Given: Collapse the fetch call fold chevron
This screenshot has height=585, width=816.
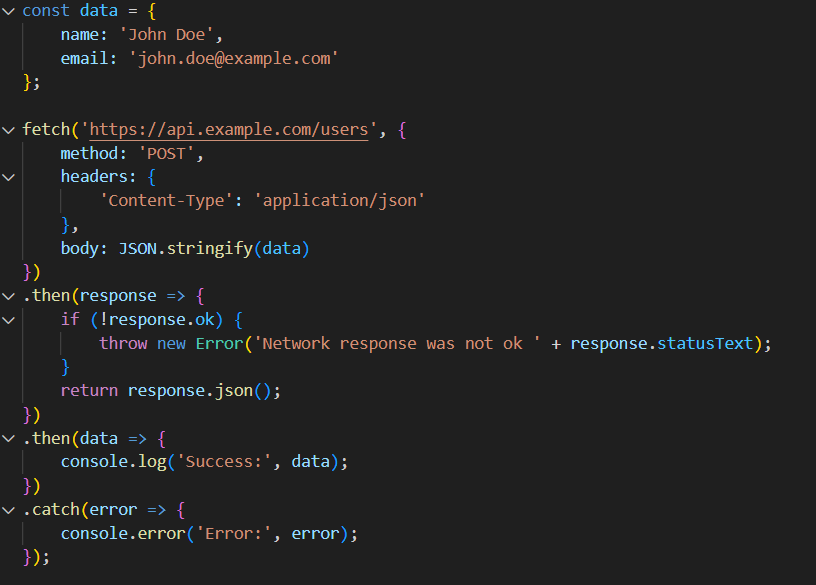Looking at the screenshot, I should click(x=9, y=130).
